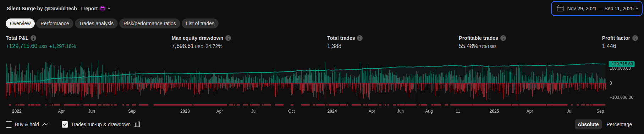Go to List of trades tab
This screenshot has height=134, width=644.
pos(200,23)
